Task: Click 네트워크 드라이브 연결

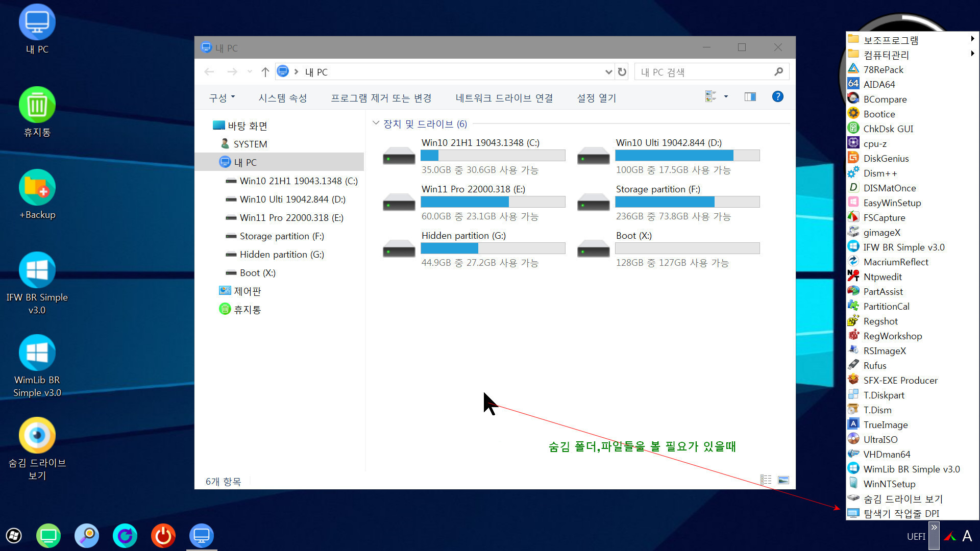Action: (x=504, y=97)
